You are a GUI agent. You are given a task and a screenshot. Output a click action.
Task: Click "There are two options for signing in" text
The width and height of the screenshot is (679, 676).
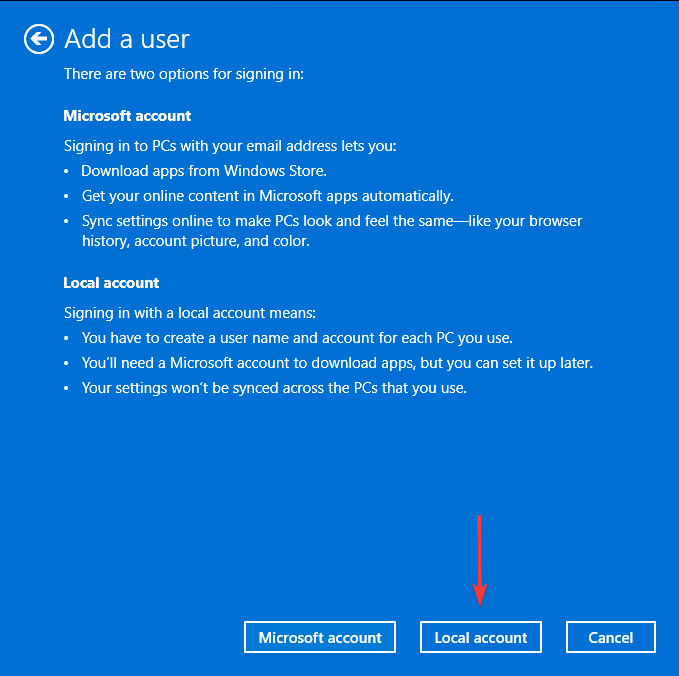pyautogui.click(x=184, y=74)
